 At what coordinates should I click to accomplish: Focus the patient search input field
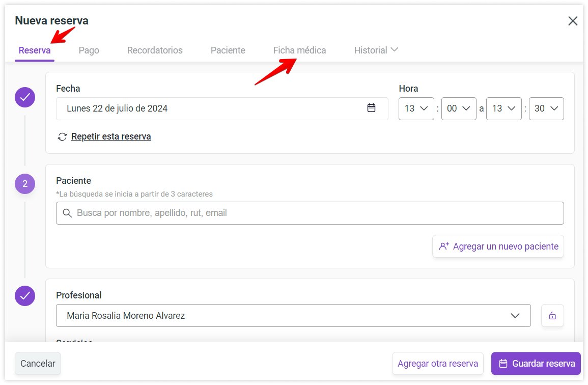point(310,213)
